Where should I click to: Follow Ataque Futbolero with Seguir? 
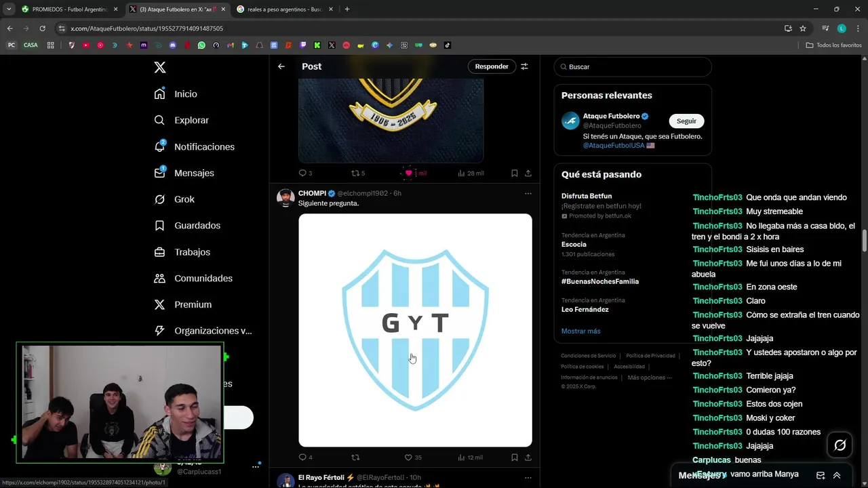click(686, 121)
